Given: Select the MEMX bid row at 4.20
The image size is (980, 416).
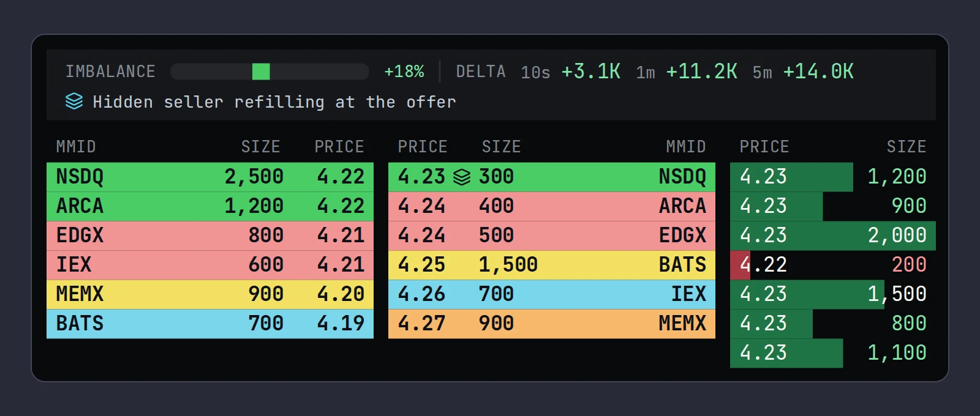Looking at the screenshot, I should pos(210,294).
